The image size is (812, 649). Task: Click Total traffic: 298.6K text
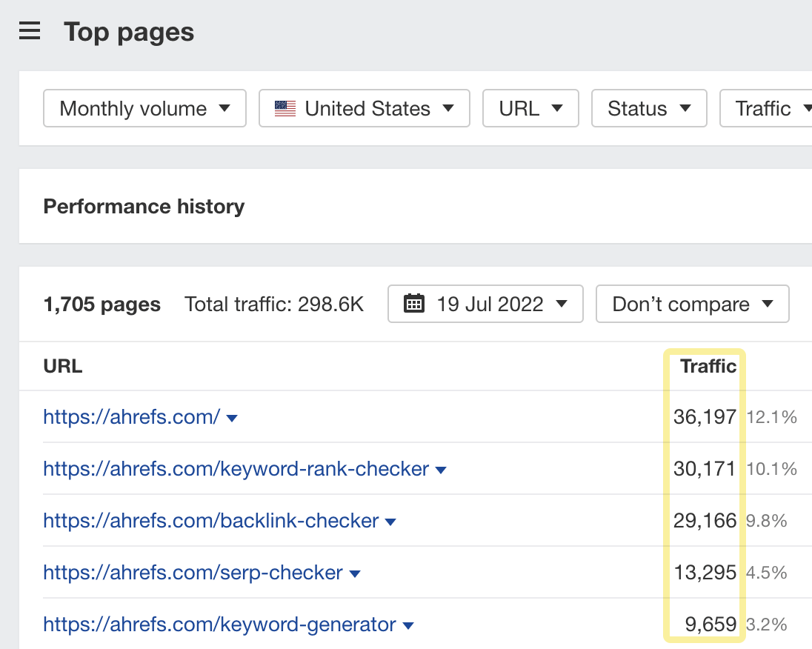pyautogui.click(x=274, y=304)
